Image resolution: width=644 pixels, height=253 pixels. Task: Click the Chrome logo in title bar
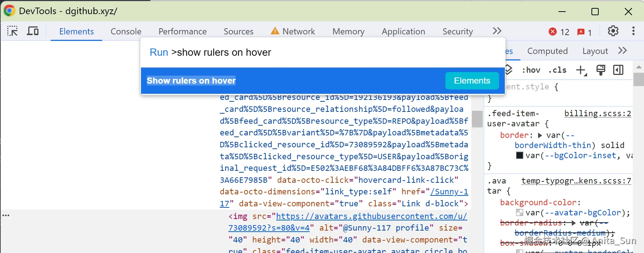(9, 11)
